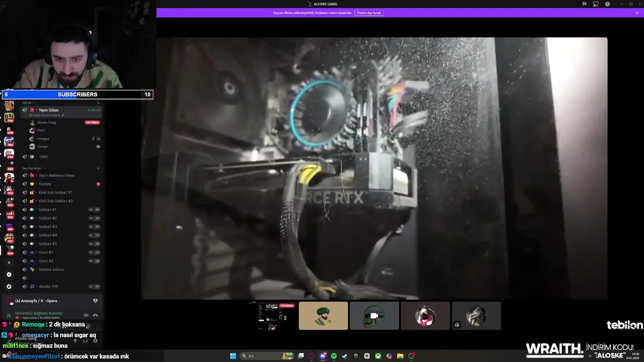The image size is (644, 362).
Task: Open the Discord help question-mark icon
Action: coord(607,4)
